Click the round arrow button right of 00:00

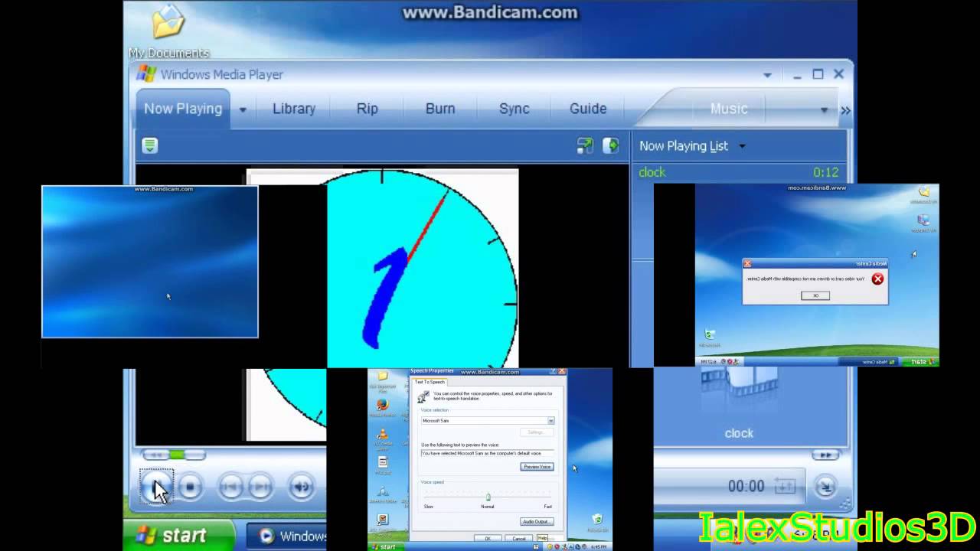(x=826, y=485)
